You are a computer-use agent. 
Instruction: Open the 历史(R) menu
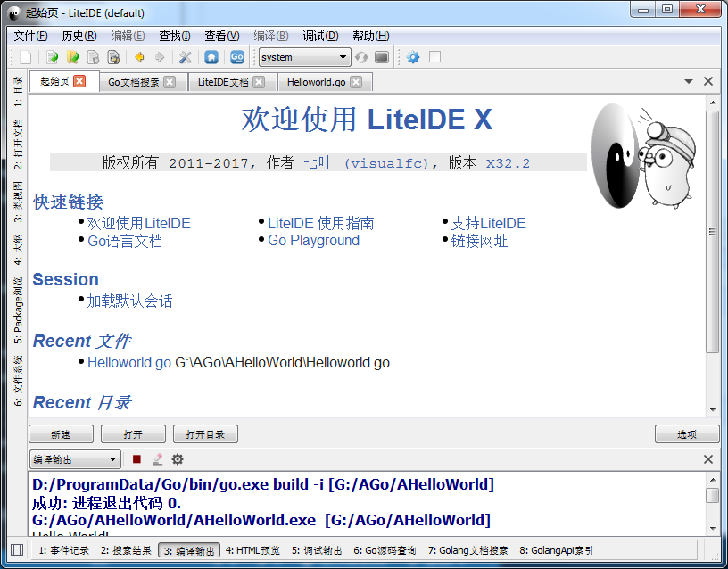click(x=79, y=36)
